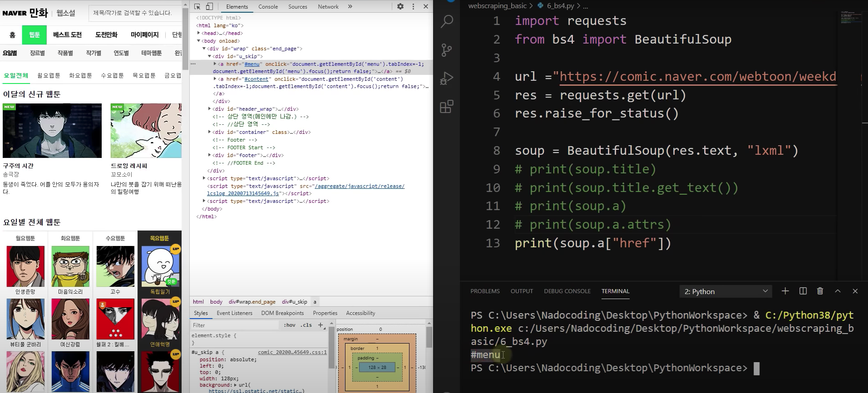868x393 pixels.
Task: Toggle the .cls class editor
Action: [x=306, y=325]
